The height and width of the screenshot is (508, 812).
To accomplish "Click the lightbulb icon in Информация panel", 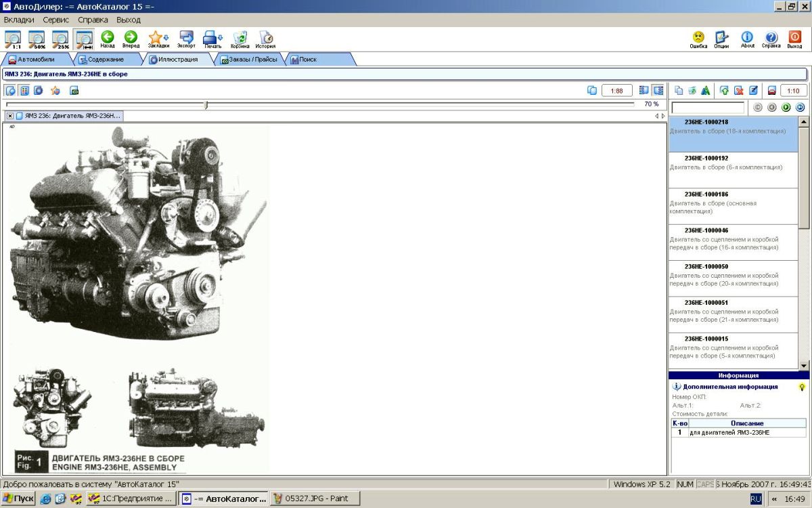I will (802, 386).
